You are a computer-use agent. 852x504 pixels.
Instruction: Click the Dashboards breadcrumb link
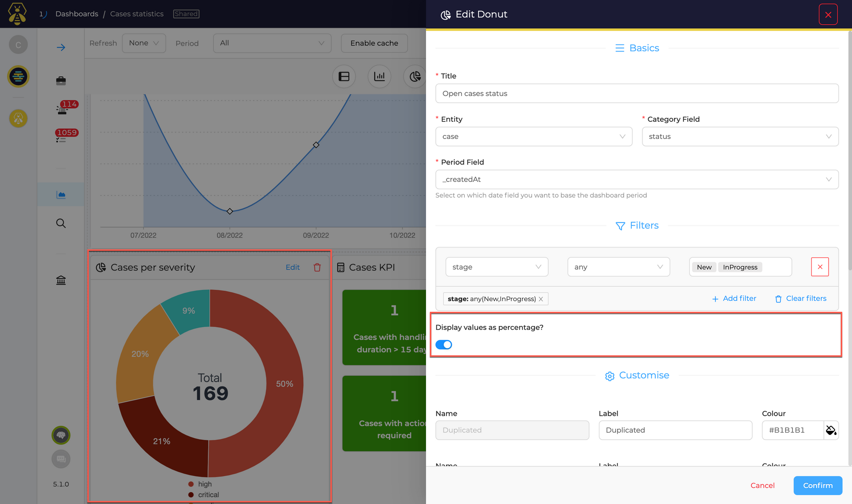coord(77,14)
